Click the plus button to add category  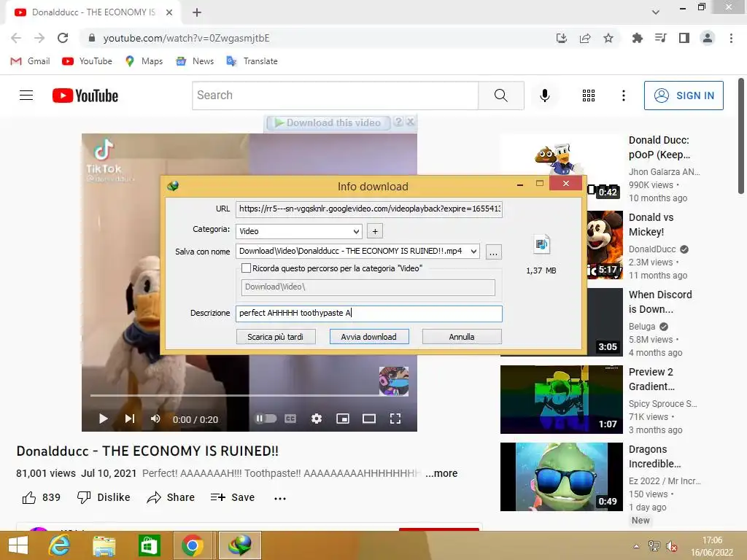375,231
